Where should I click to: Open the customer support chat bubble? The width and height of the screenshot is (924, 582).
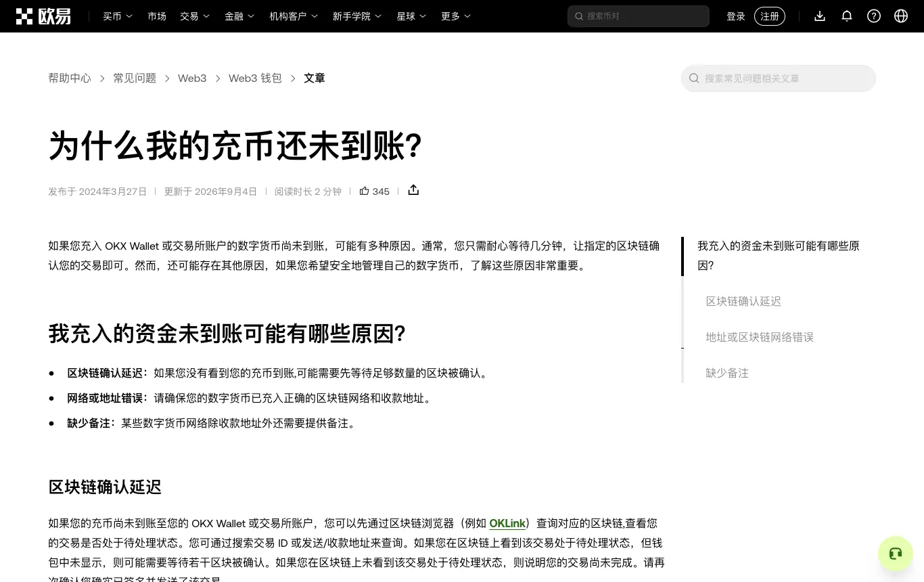(896, 554)
